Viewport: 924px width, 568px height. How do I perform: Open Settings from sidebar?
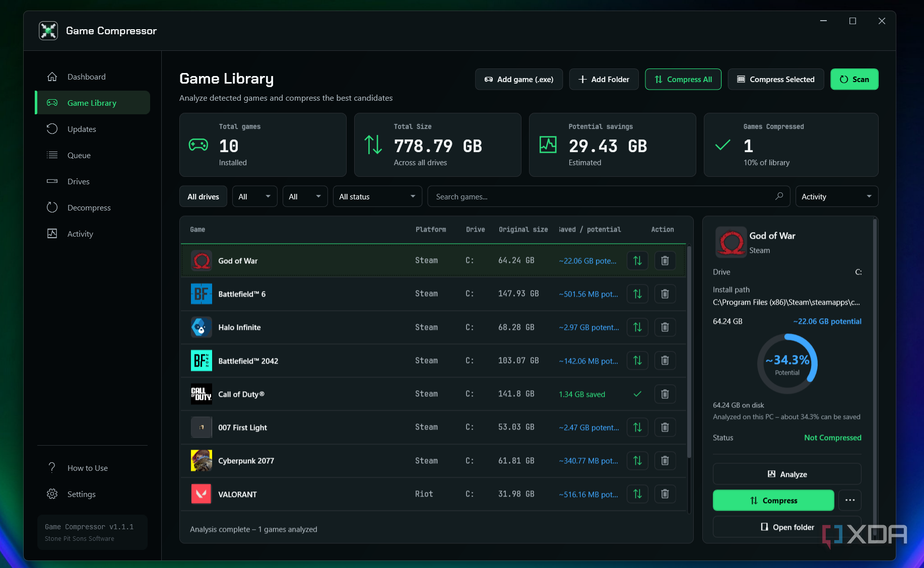point(93,494)
